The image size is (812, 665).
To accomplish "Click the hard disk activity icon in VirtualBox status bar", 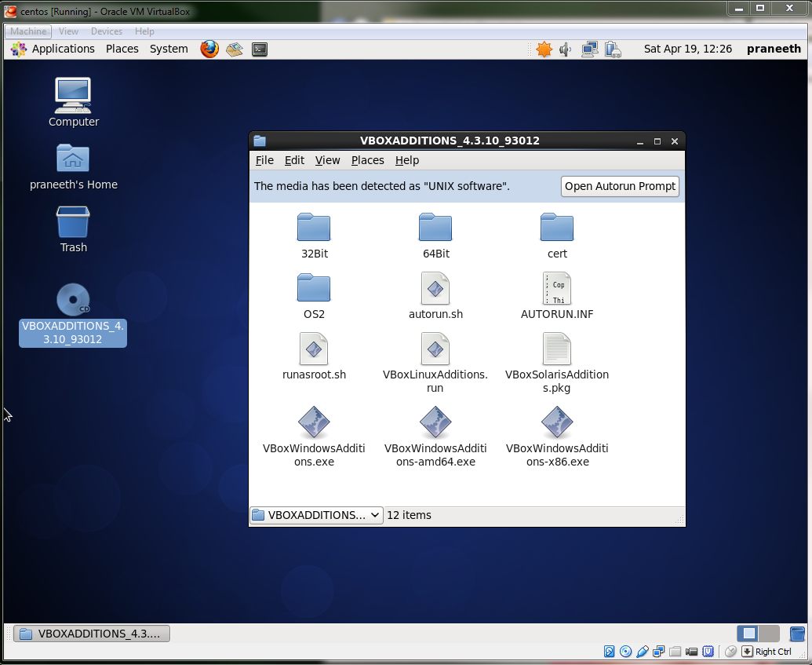I will (x=610, y=652).
